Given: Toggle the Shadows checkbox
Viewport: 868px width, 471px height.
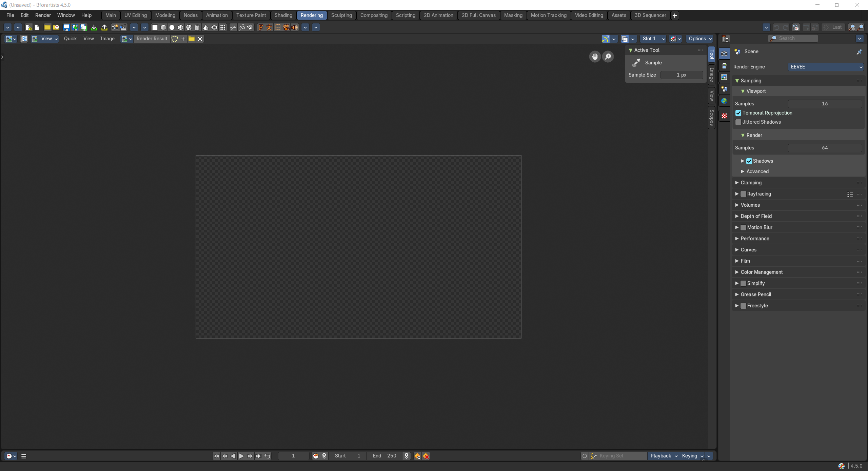Looking at the screenshot, I should (749, 161).
